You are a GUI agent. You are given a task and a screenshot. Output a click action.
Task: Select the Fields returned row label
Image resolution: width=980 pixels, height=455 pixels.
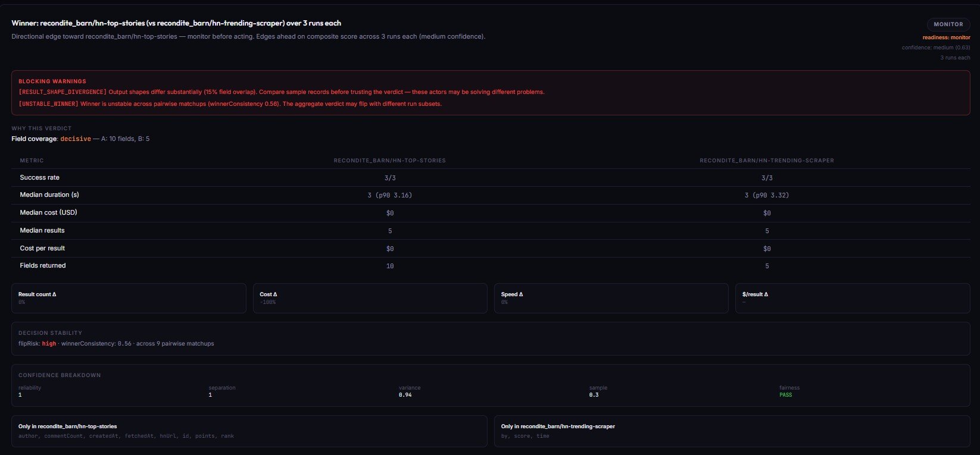tap(43, 266)
